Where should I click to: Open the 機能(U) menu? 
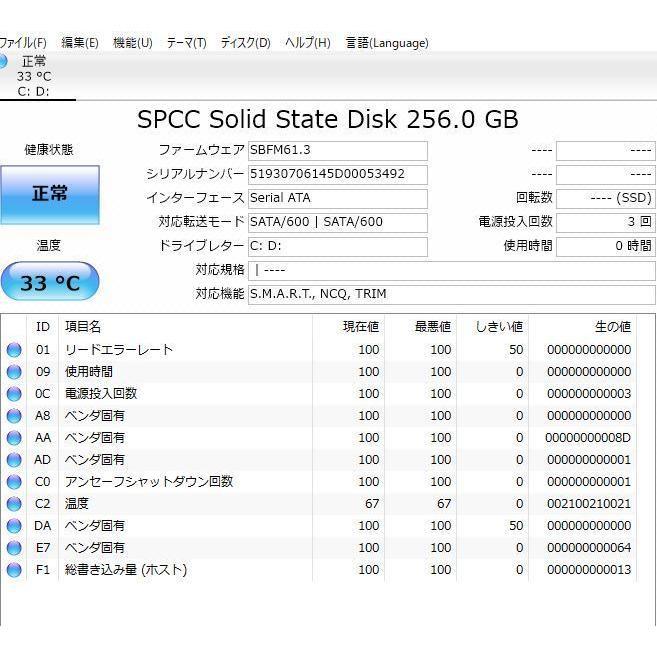pyautogui.click(x=133, y=43)
